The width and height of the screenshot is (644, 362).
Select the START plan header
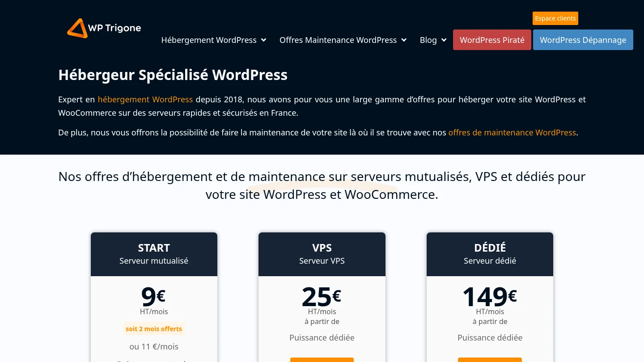(x=154, y=254)
